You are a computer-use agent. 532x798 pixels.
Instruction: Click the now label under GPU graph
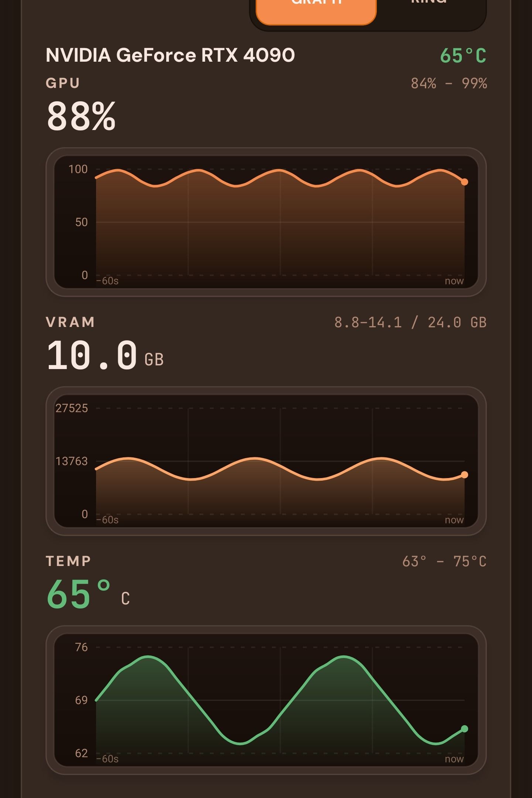point(454,281)
